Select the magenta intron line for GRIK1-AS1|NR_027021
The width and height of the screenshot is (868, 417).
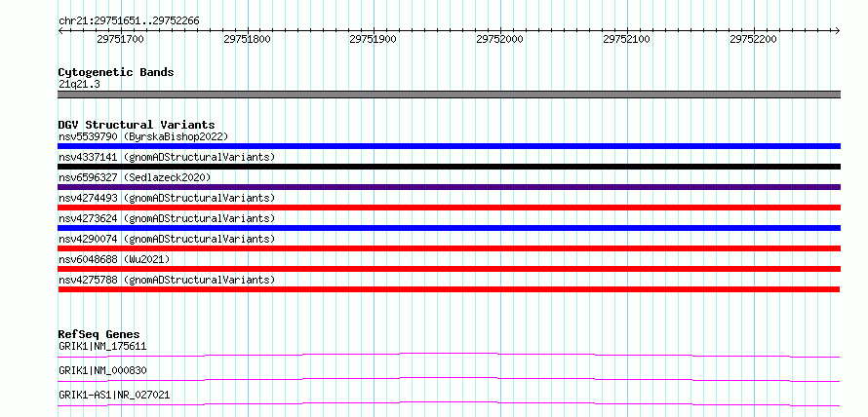tap(449, 403)
